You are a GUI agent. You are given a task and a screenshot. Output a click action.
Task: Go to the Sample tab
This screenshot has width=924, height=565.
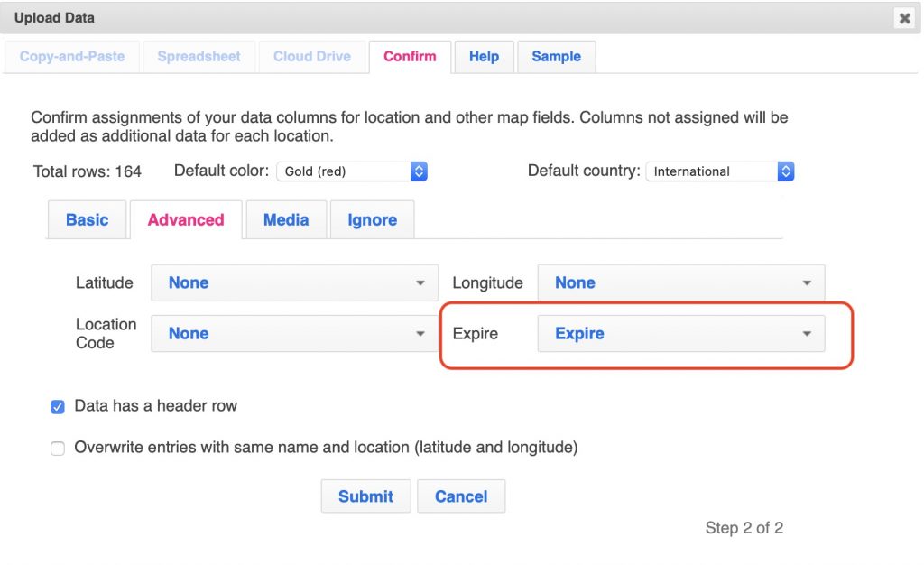[556, 56]
